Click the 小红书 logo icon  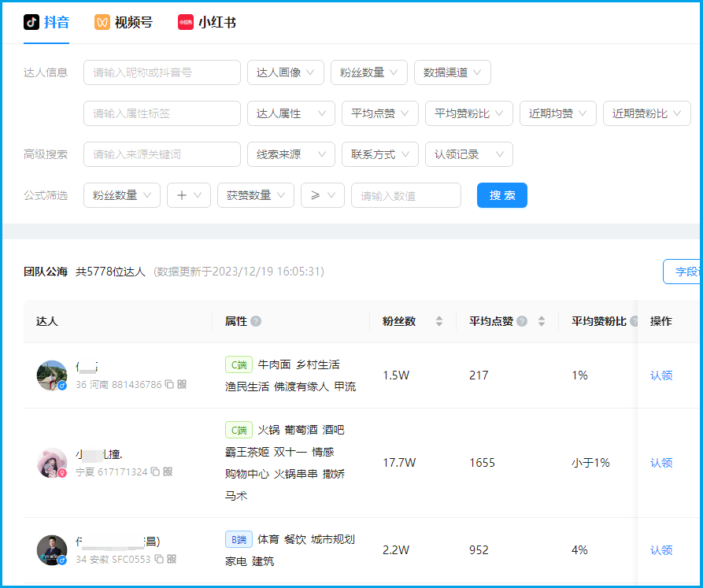click(186, 22)
